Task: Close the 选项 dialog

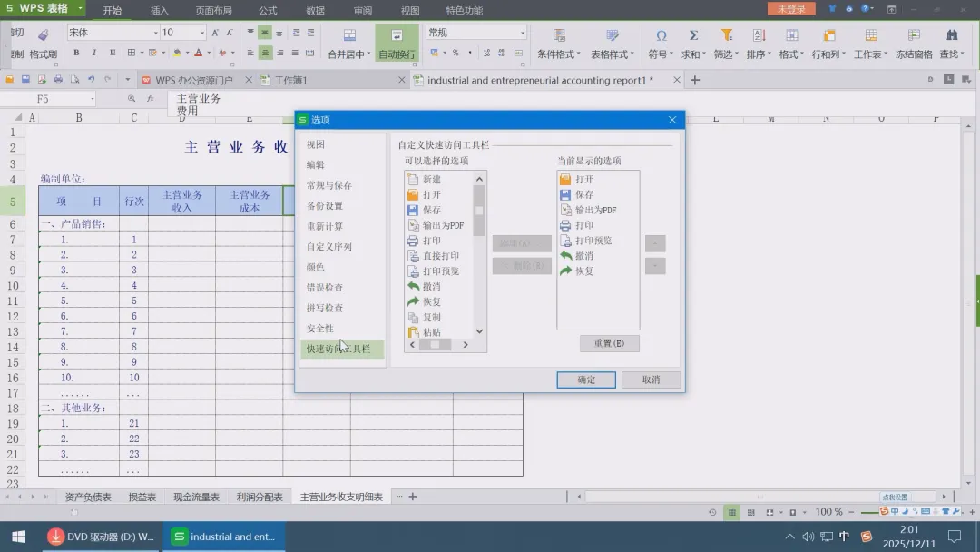Action: [672, 120]
